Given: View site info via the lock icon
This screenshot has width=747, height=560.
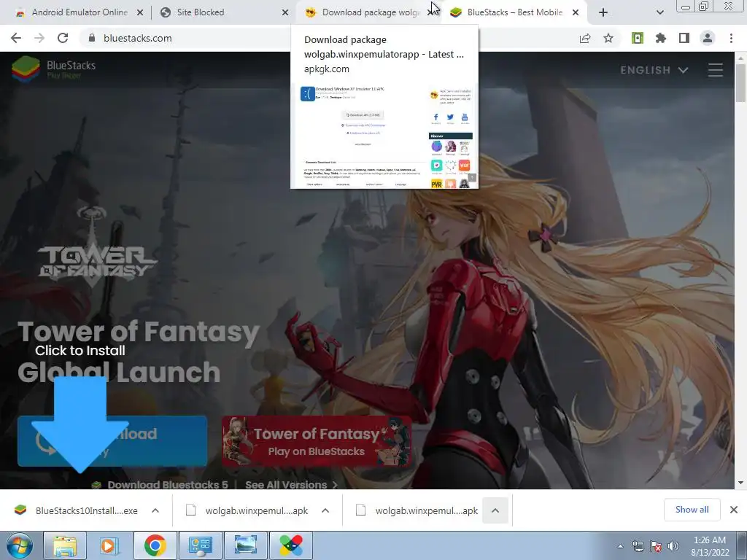Looking at the screenshot, I should coord(92,38).
